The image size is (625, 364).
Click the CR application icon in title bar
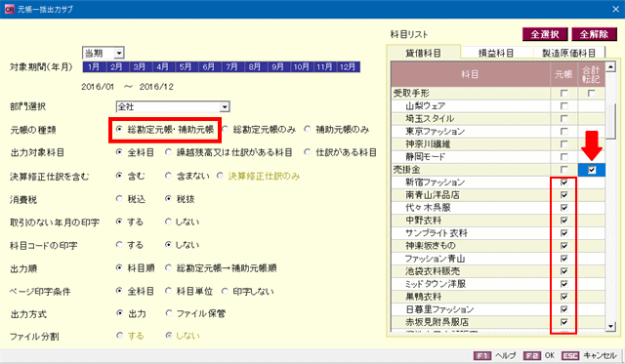click(x=9, y=9)
